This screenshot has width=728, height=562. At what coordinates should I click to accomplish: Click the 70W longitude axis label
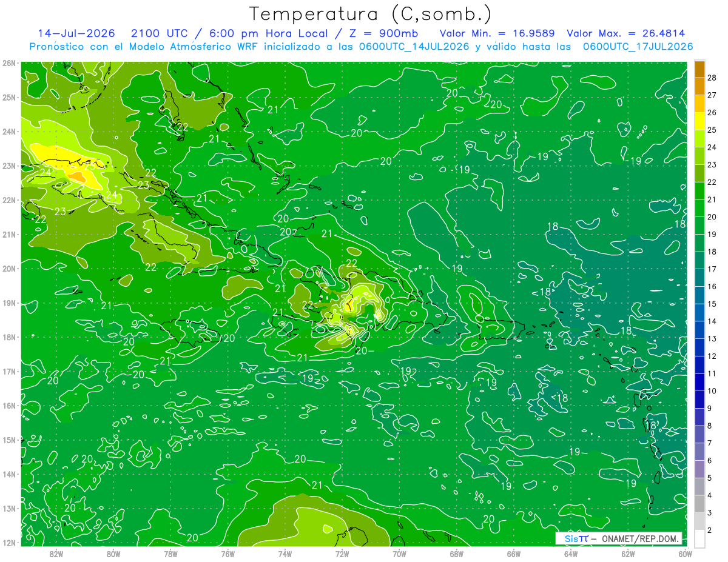pyautogui.click(x=399, y=554)
